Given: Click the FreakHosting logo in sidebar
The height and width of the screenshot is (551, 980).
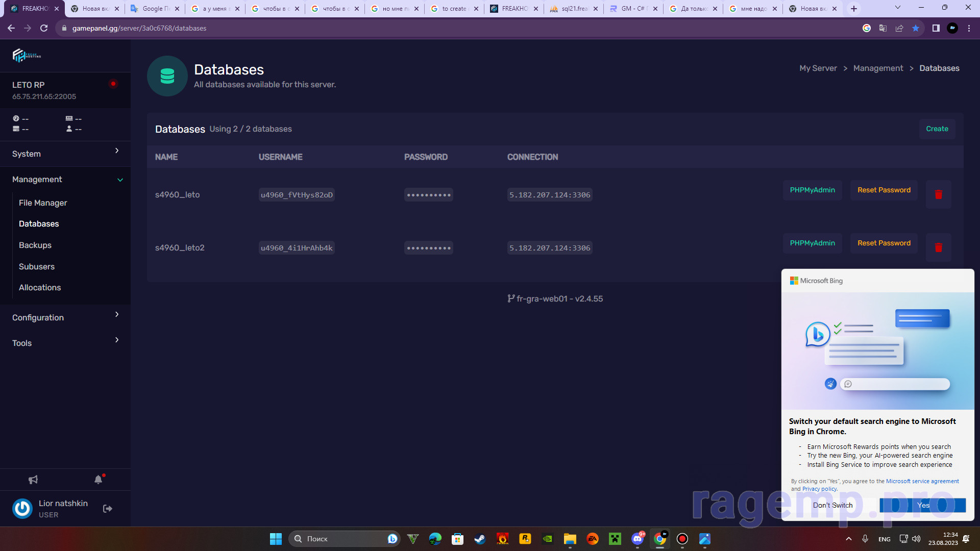Looking at the screenshot, I should [x=26, y=55].
